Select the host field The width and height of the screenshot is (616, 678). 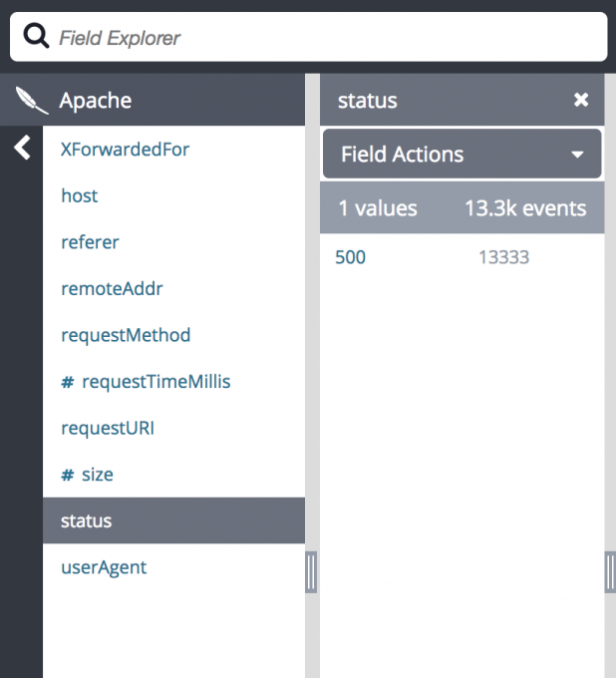tap(80, 195)
